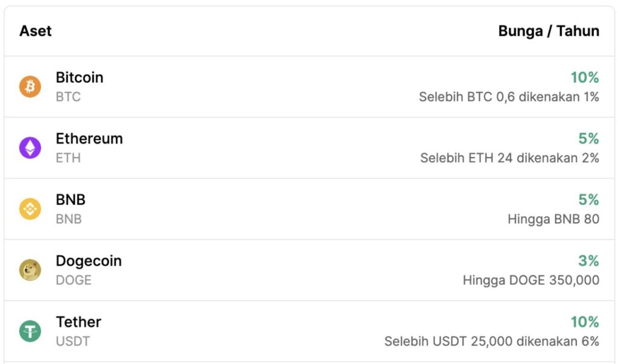The image size is (618, 364).
Task: Click the Bunga / Tahun column header
Action: click(549, 31)
